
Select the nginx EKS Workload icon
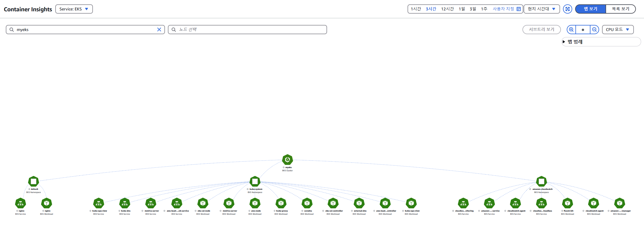point(47,203)
